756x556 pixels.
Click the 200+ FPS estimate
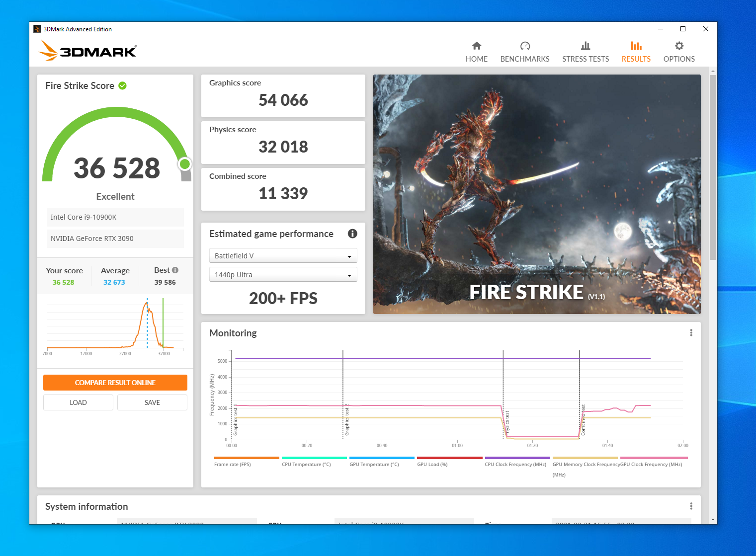pyautogui.click(x=283, y=298)
